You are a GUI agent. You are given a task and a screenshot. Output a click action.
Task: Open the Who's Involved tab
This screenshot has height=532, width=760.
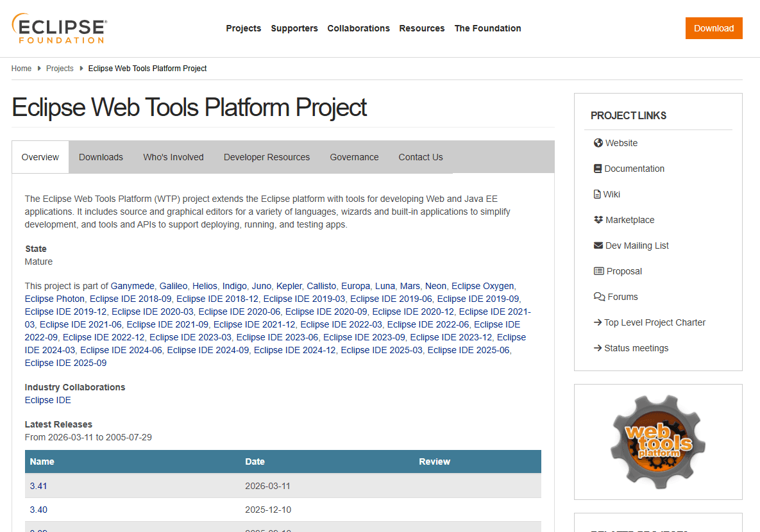[173, 156]
